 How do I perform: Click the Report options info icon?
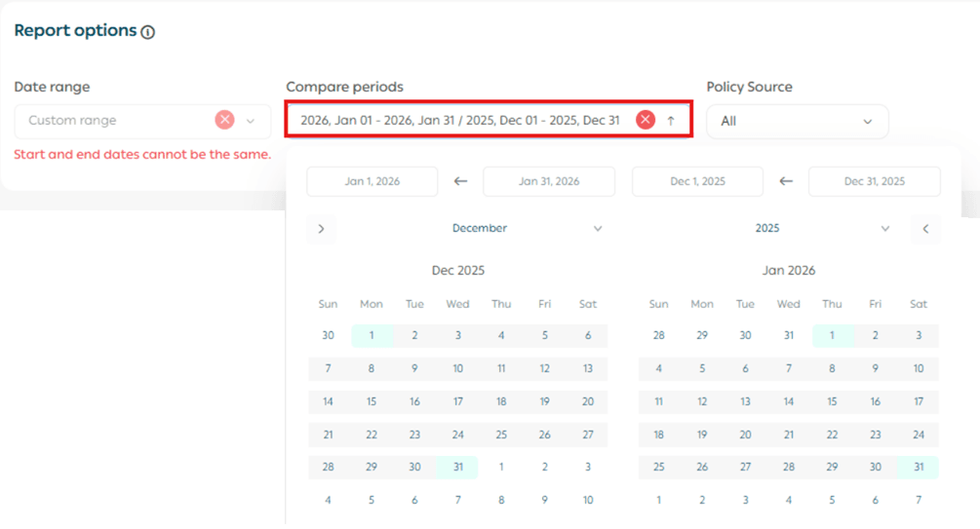coord(147,32)
